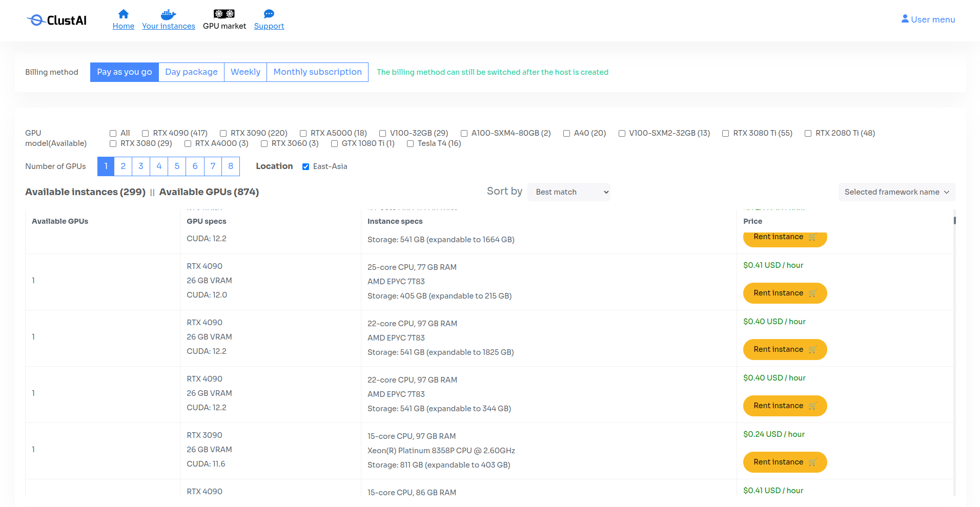Open Support via the chat bubble icon
980x507 pixels.
tap(269, 13)
